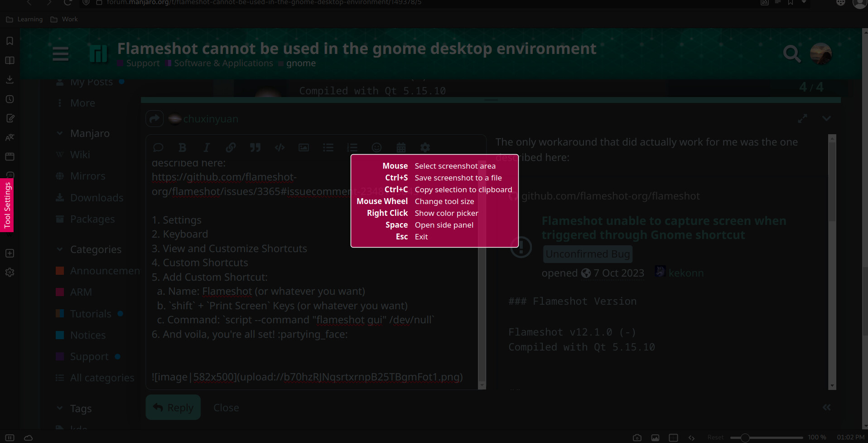Insert bulleted list in composer

click(x=328, y=147)
